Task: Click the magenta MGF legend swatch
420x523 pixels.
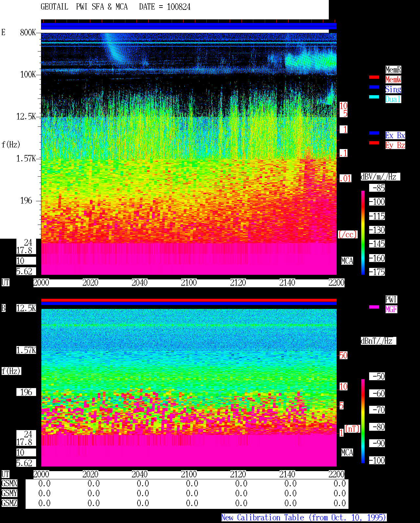Action: point(374,307)
